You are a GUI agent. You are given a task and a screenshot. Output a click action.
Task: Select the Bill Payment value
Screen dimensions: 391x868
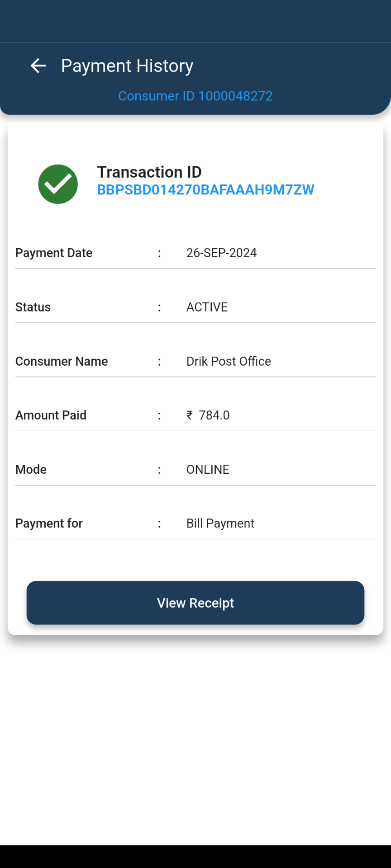coord(220,523)
